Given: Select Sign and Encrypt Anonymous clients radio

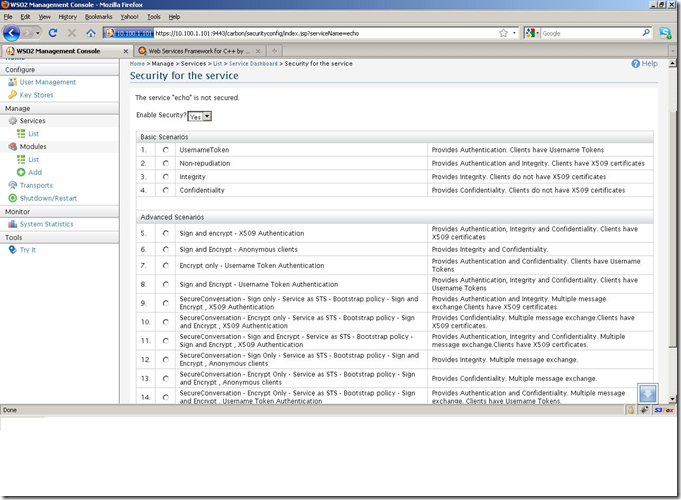Looking at the screenshot, I should click(x=165, y=249).
